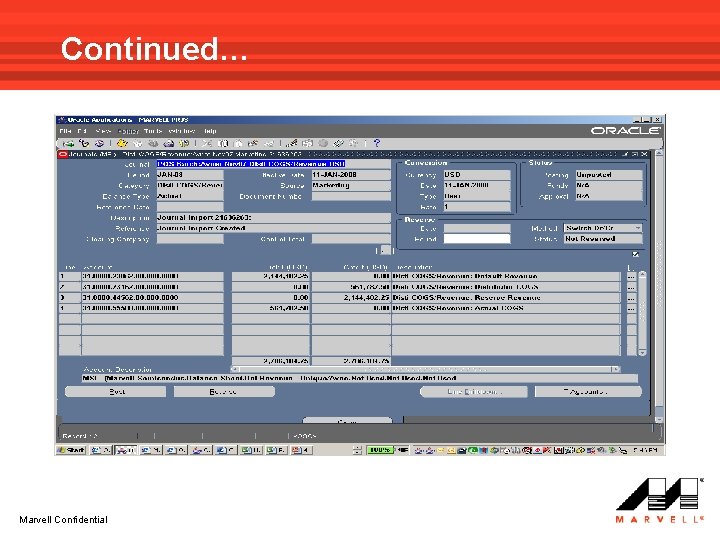Click the Print toolbar icon

click(x=169, y=144)
